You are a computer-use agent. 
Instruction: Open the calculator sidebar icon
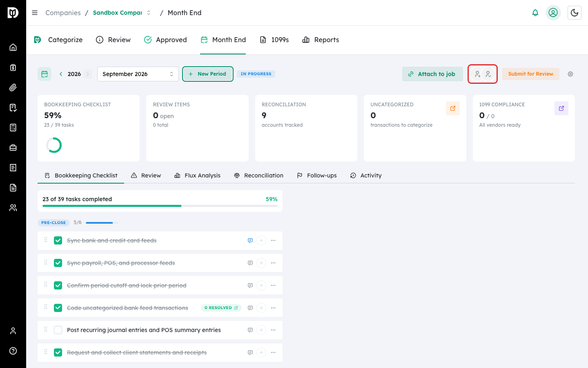(x=13, y=128)
